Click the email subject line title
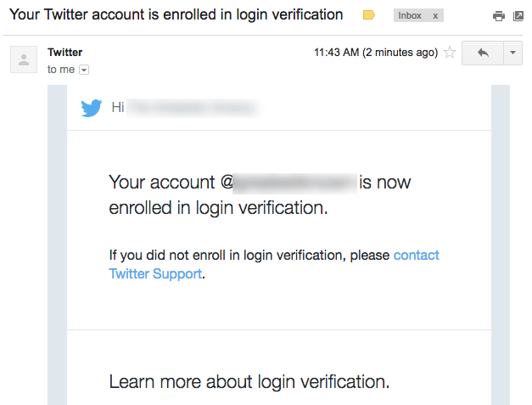 point(176,14)
